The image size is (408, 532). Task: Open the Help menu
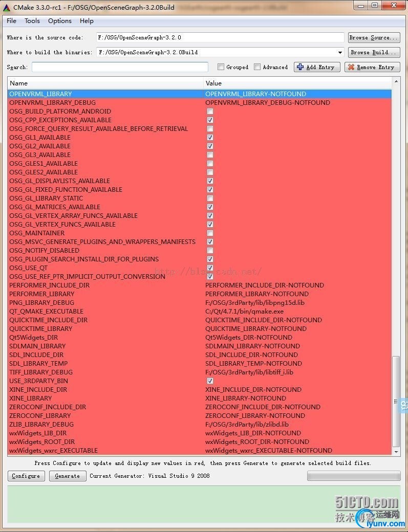coord(87,20)
